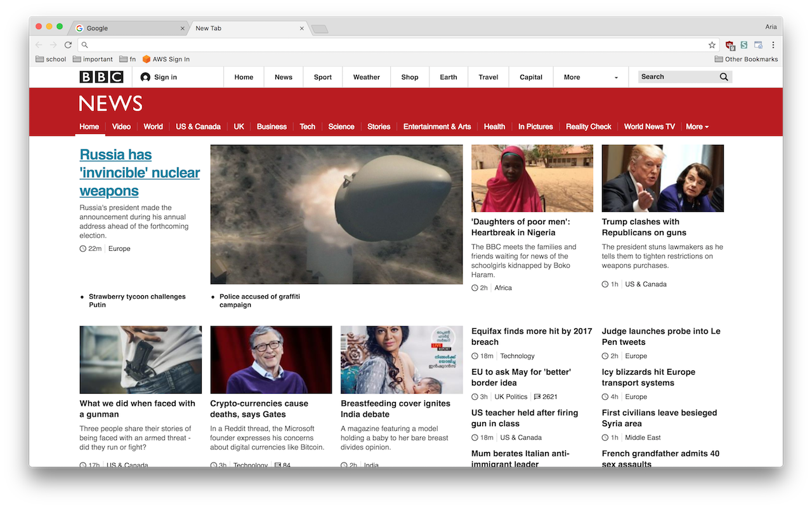Click the BBC logo
Screen dimensions: 812x508
point(101,77)
